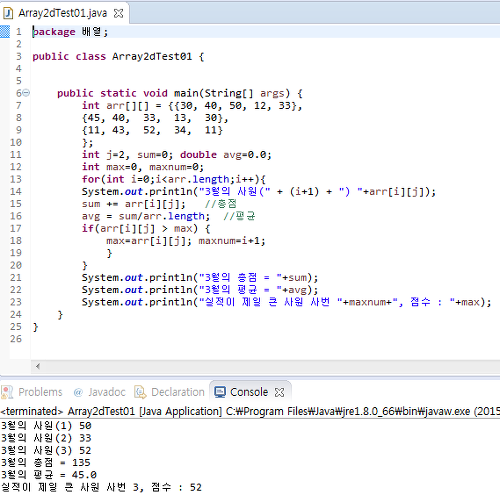500x495 pixels.
Task: Click the blue marker beside line 1
Action: [x=5, y=32]
